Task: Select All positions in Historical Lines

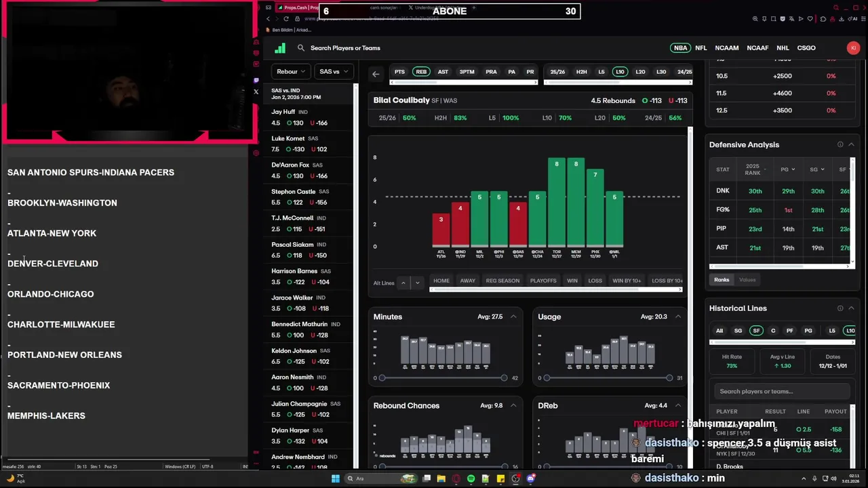Action: click(x=719, y=331)
